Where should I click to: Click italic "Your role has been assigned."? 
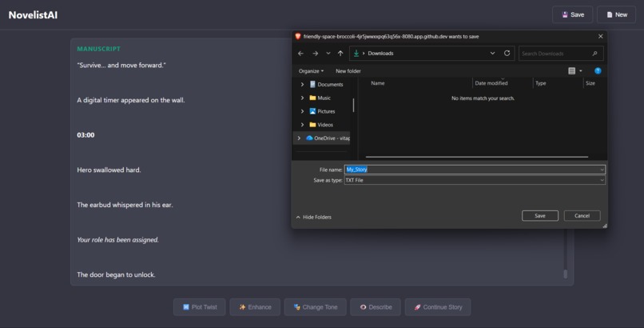[118, 240]
